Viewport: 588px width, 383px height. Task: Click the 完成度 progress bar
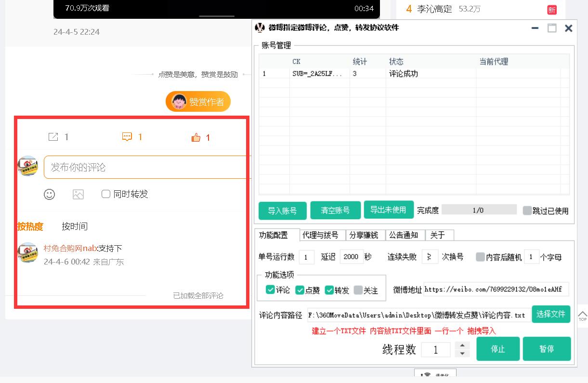[479, 210]
